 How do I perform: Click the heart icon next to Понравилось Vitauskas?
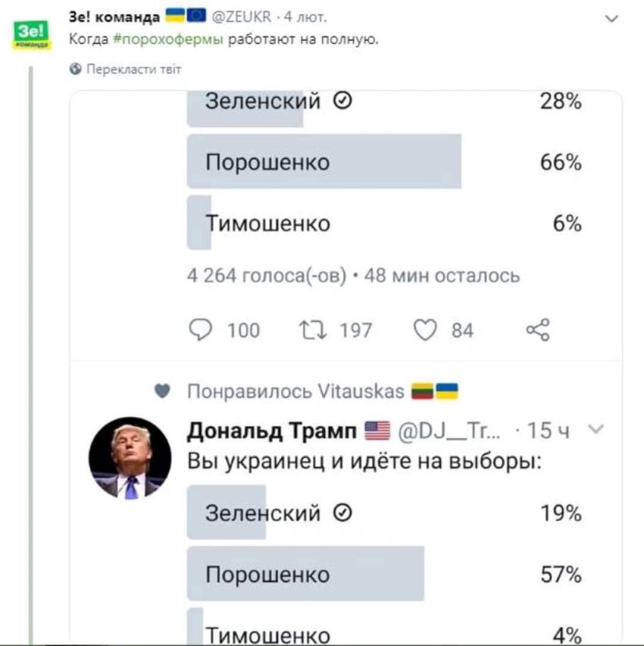click(x=162, y=390)
